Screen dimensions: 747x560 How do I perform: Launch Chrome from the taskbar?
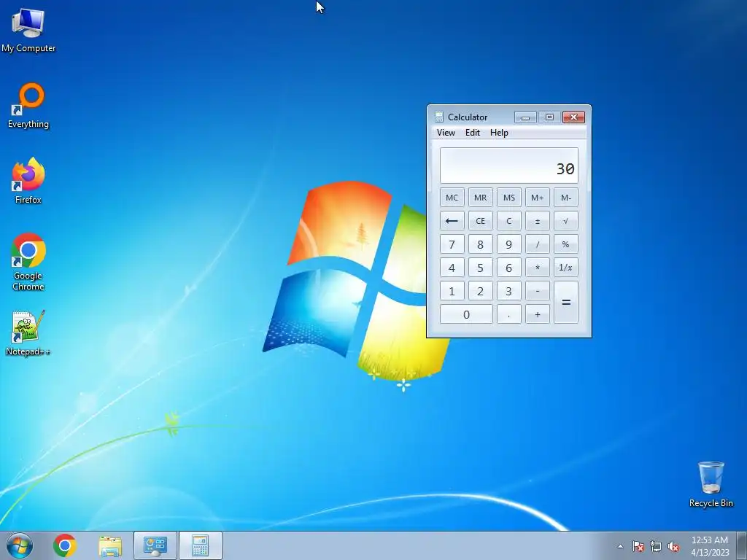click(x=65, y=545)
